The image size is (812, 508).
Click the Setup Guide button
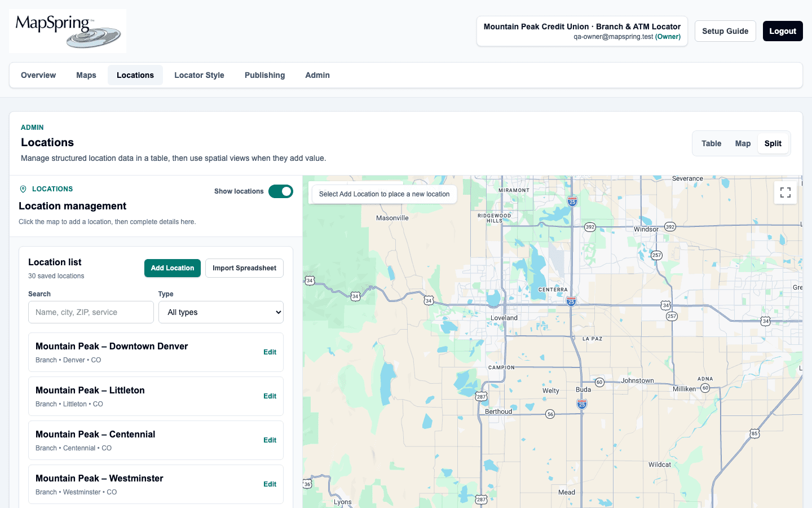coord(725,31)
